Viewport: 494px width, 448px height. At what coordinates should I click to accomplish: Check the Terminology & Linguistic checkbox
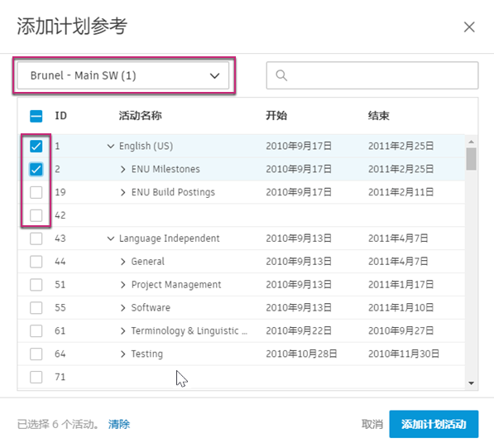tap(36, 330)
